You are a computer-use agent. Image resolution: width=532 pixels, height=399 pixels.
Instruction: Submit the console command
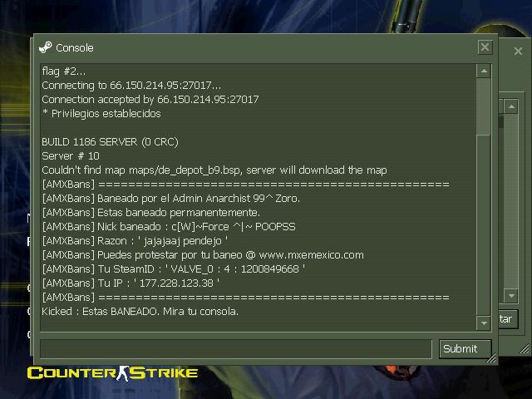click(x=465, y=349)
